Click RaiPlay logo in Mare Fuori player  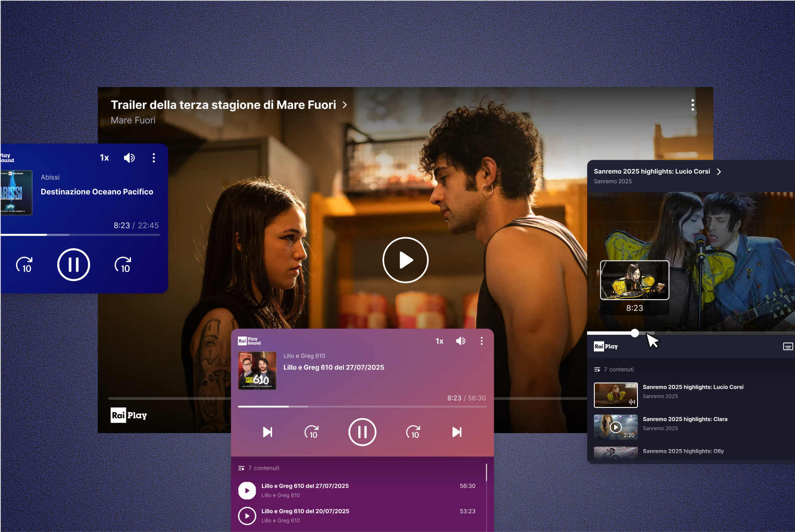click(x=129, y=415)
